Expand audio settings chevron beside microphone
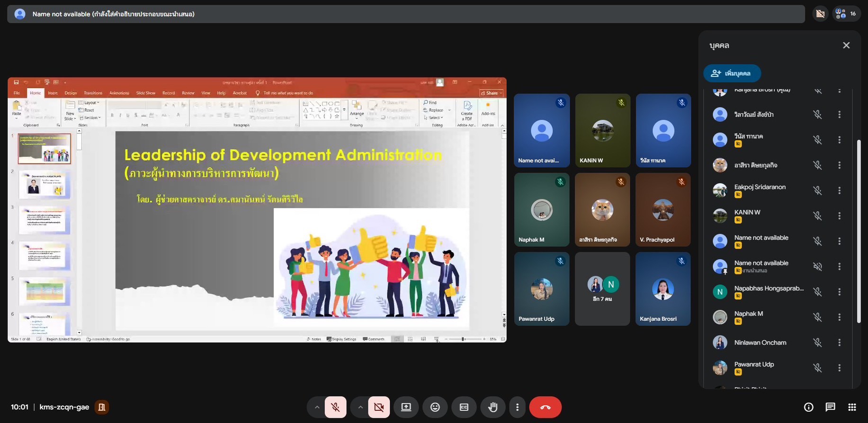Image resolution: width=868 pixels, height=423 pixels. click(317, 407)
